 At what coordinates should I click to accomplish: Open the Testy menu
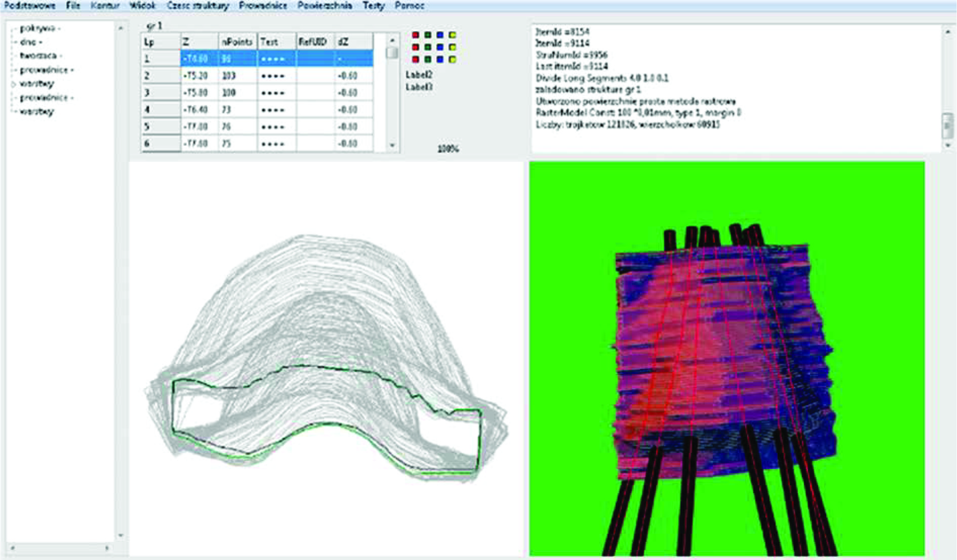pyautogui.click(x=373, y=6)
